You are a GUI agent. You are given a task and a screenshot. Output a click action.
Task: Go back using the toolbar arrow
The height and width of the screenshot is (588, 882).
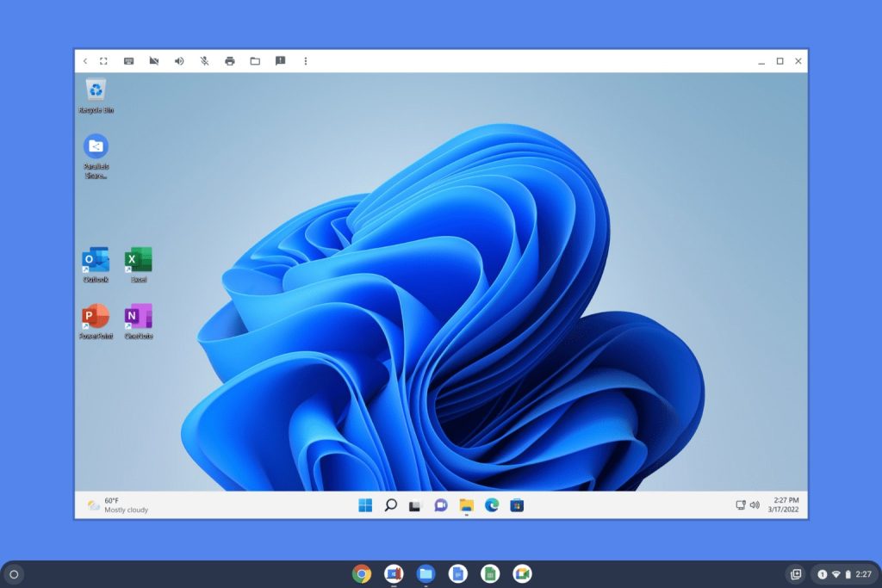coord(85,61)
